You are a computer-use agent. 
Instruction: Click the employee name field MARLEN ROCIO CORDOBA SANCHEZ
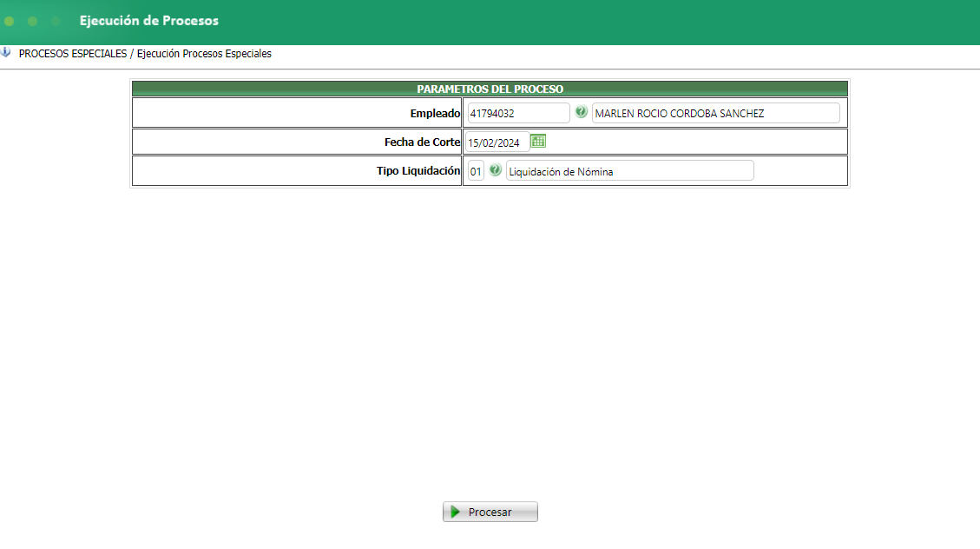point(715,113)
